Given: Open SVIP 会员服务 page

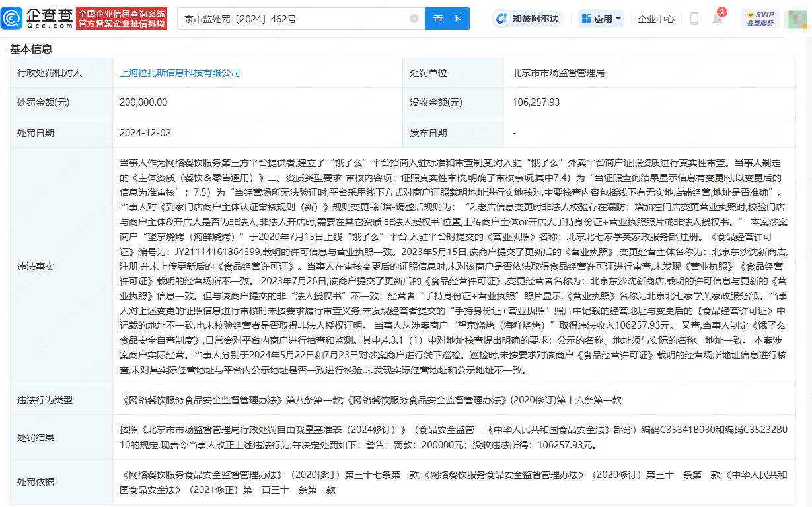Looking at the screenshot, I should tap(760, 19).
